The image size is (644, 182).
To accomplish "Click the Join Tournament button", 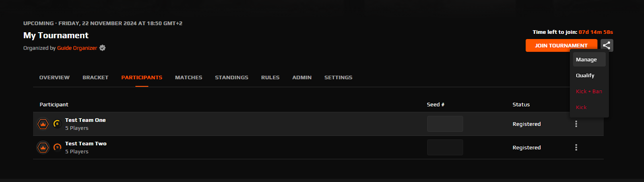I will [561, 45].
